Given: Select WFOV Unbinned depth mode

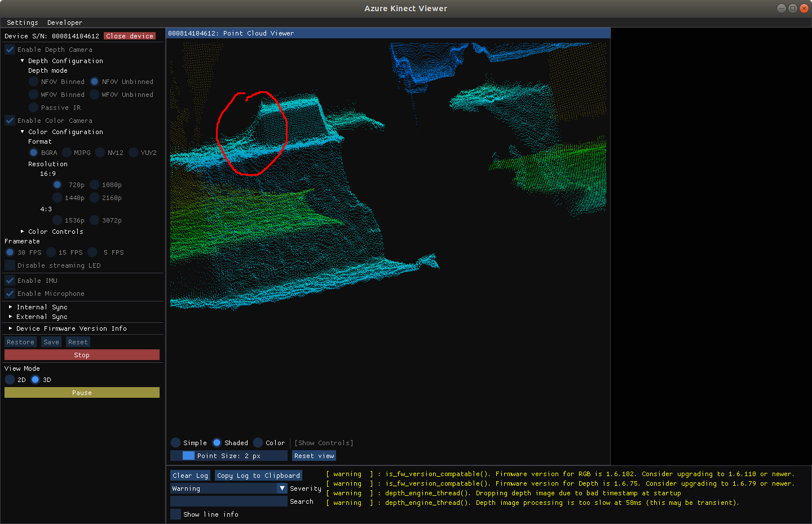Looking at the screenshot, I should pos(95,95).
